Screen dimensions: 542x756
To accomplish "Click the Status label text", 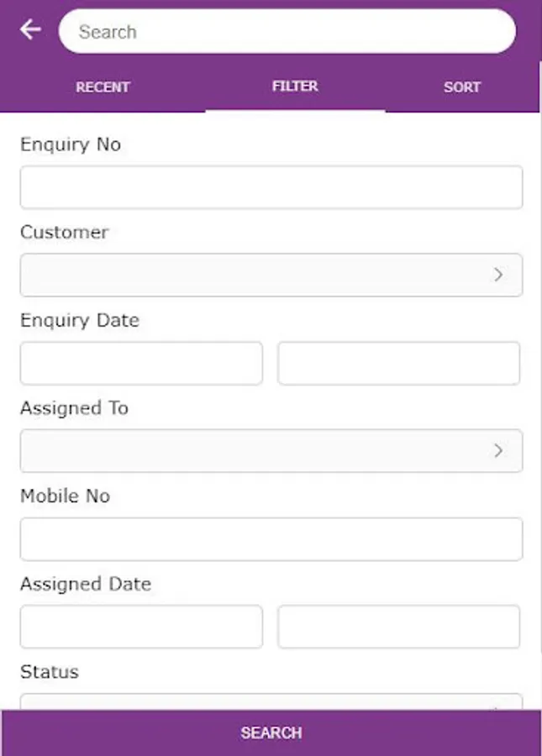I will [x=50, y=672].
